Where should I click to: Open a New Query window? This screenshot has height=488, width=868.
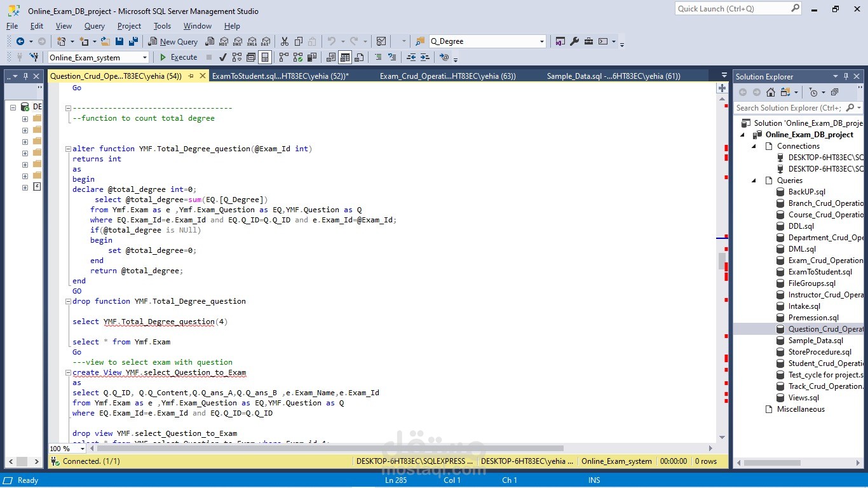173,41
